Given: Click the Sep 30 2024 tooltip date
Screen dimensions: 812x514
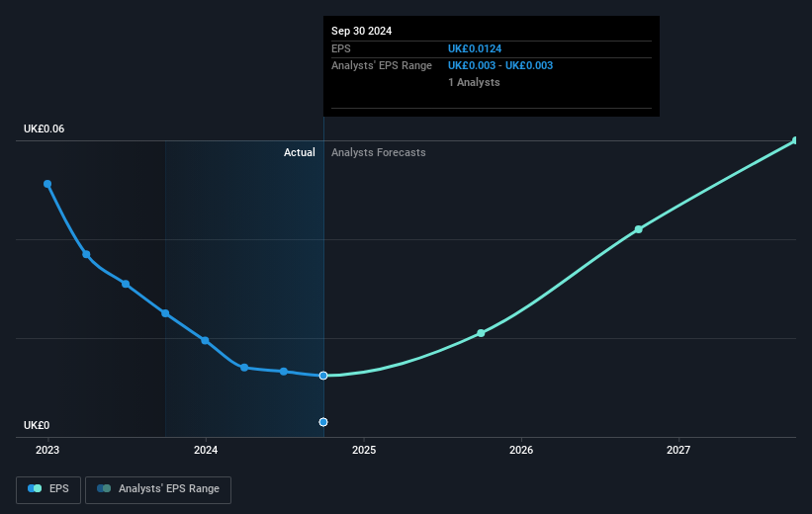Looking at the screenshot, I should [361, 31].
